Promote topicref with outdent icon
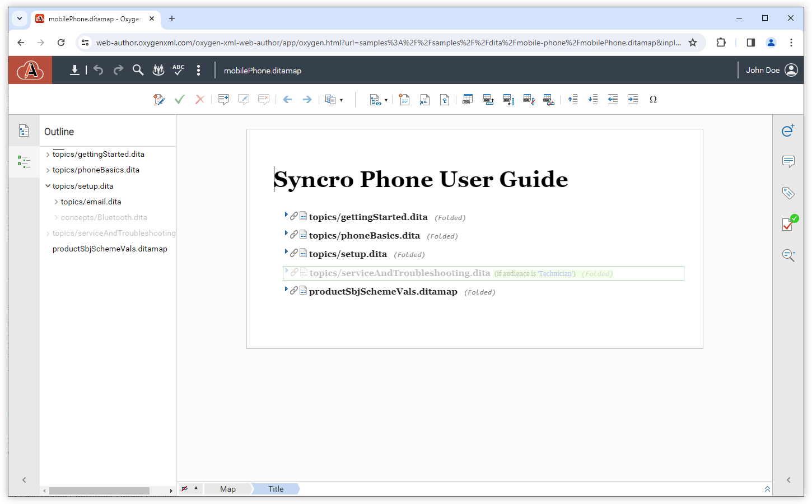 coord(613,100)
